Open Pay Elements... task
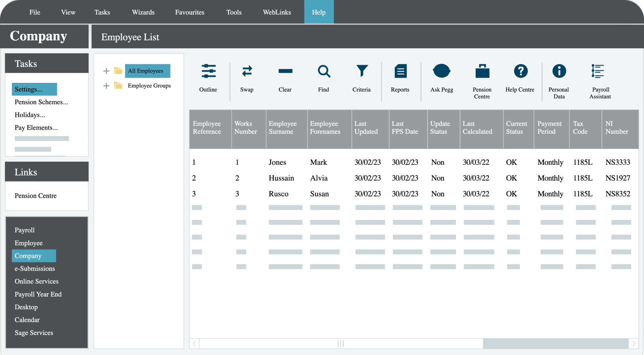 [x=36, y=127]
